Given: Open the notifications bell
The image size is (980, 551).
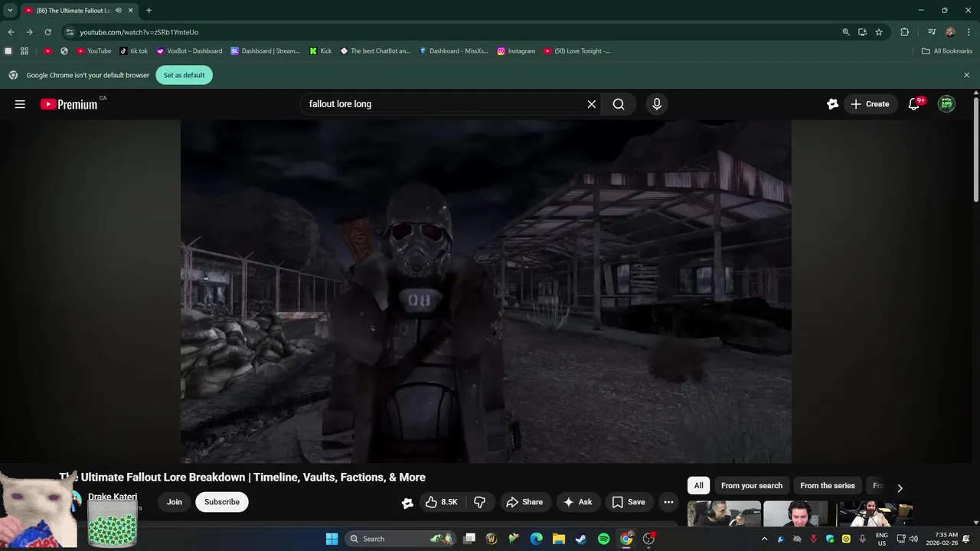Looking at the screenshot, I should (913, 104).
